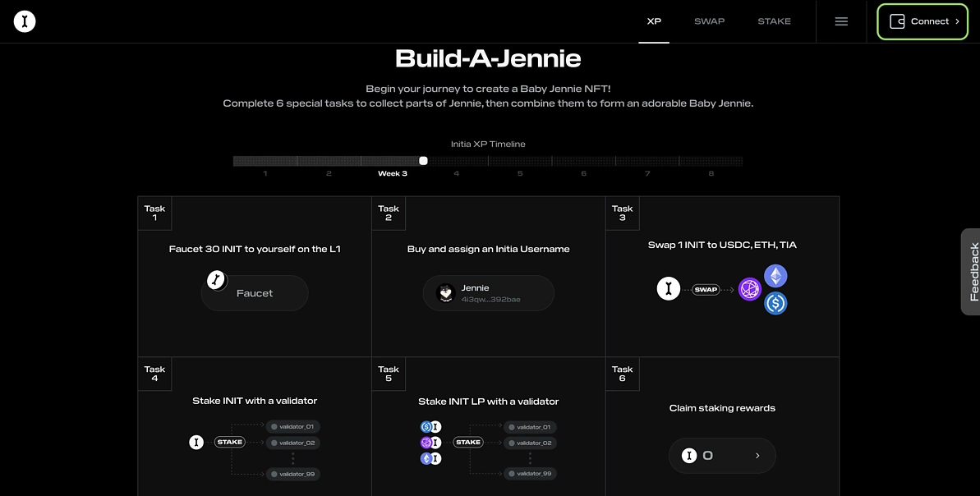Viewport: 980px width, 496px height.
Task: Select week 4 on the XP timeline
Action: (x=456, y=173)
